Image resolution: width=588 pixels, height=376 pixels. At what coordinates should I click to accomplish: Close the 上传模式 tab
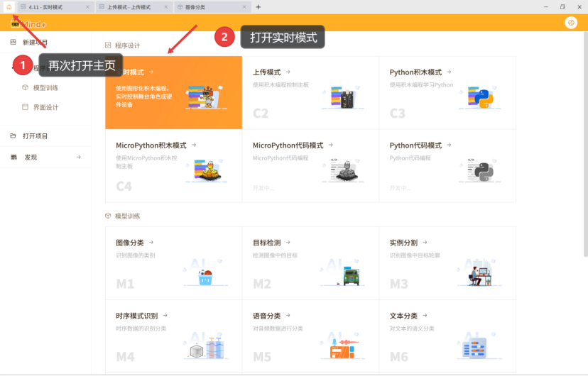166,7
